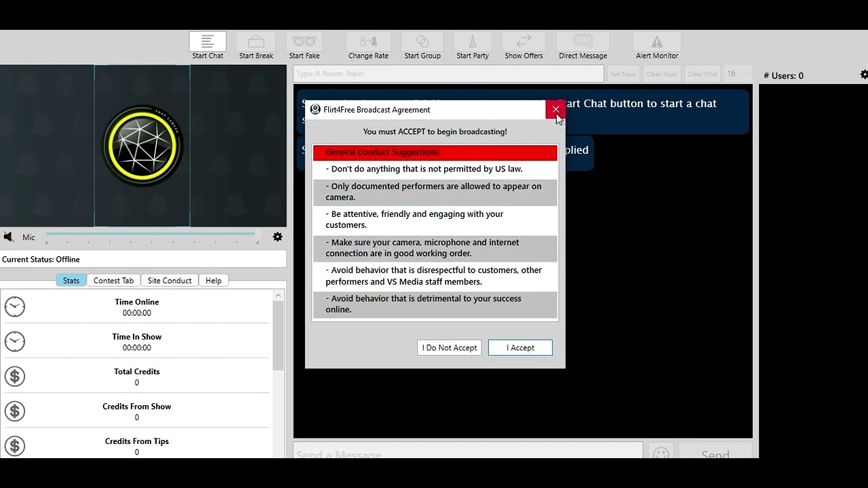The image size is (868, 488).
Task: Open the Help tab
Action: click(214, 281)
